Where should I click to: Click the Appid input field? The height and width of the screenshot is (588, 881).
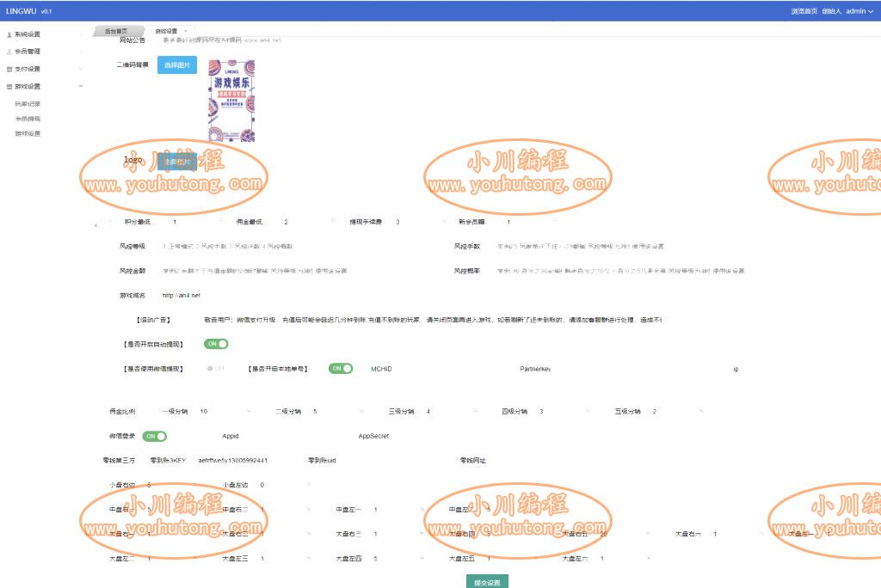[x=296, y=436]
